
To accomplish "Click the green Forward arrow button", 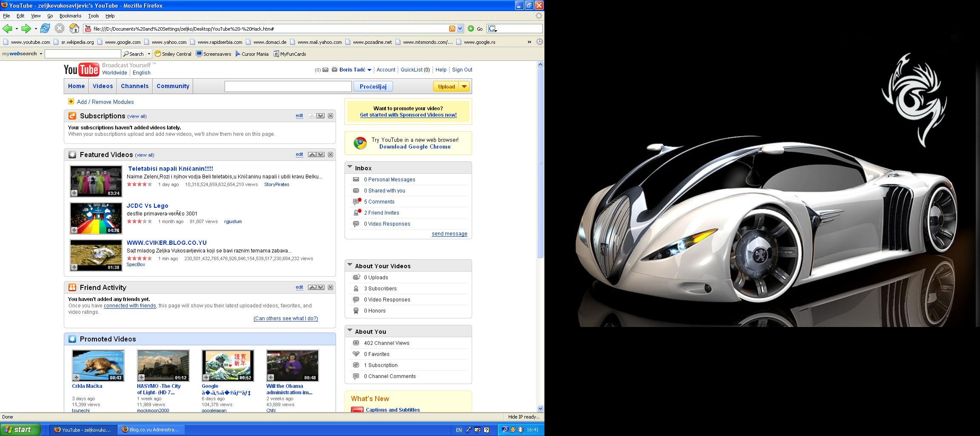I will point(26,29).
